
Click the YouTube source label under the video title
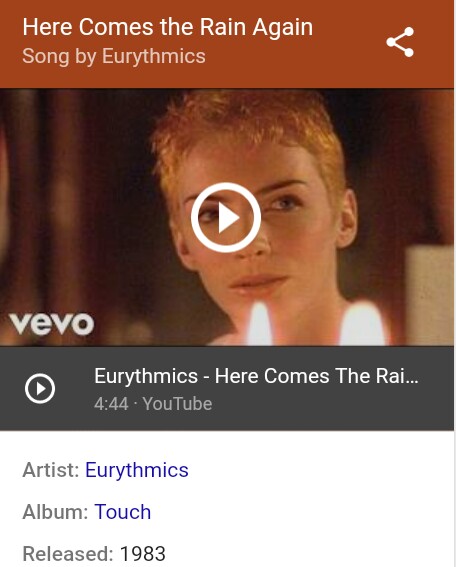pyautogui.click(x=177, y=404)
